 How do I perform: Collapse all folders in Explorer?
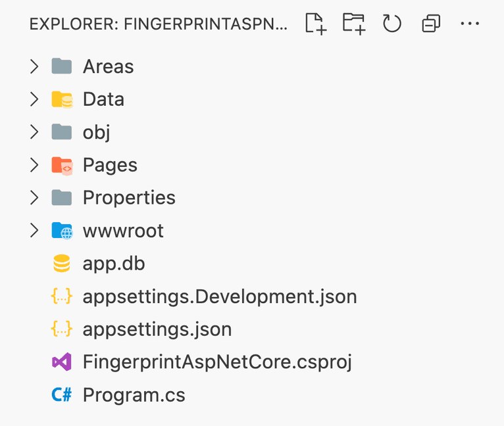pos(431,24)
